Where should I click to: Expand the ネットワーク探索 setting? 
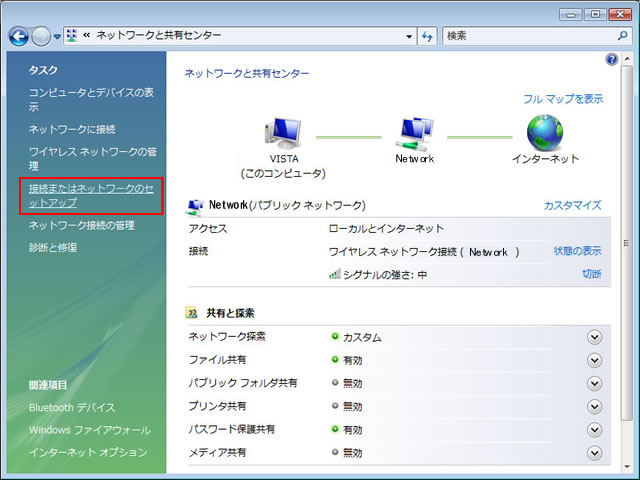tap(595, 337)
